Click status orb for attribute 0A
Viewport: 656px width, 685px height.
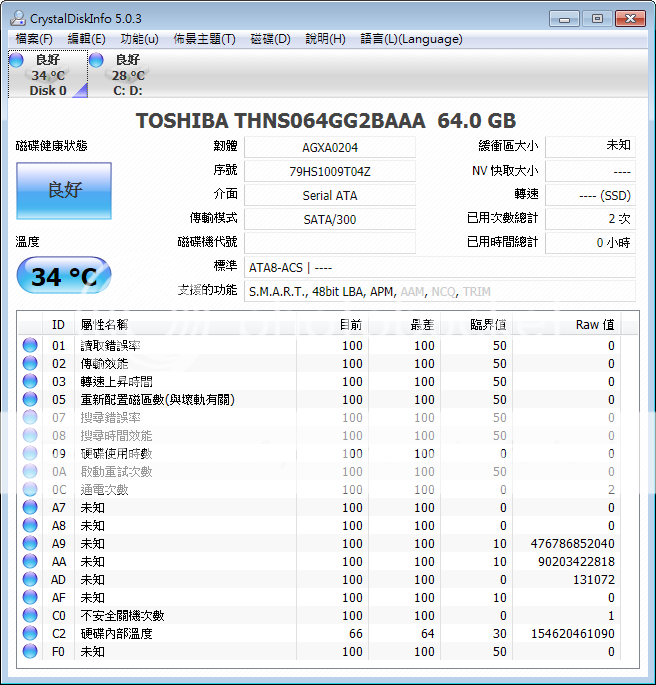coord(30,471)
